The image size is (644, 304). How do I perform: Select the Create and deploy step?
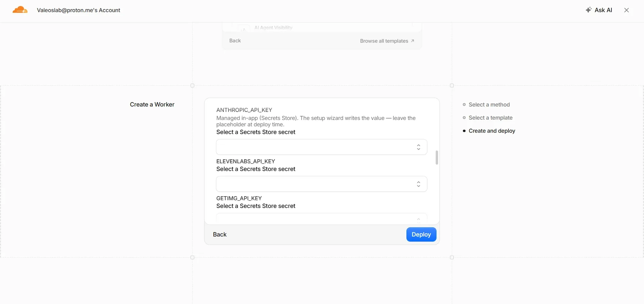pos(489,131)
